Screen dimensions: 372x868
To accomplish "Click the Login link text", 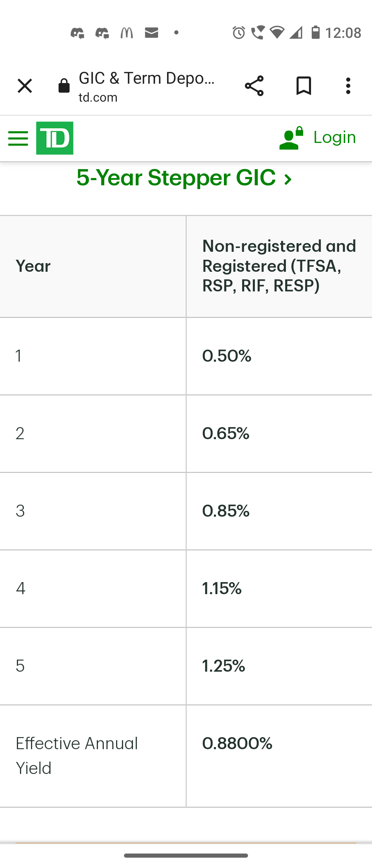I will pyautogui.click(x=334, y=137).
